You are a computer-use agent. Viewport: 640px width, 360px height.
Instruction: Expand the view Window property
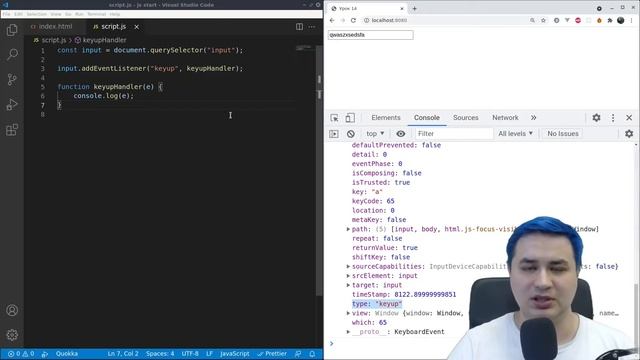(348, 313)
